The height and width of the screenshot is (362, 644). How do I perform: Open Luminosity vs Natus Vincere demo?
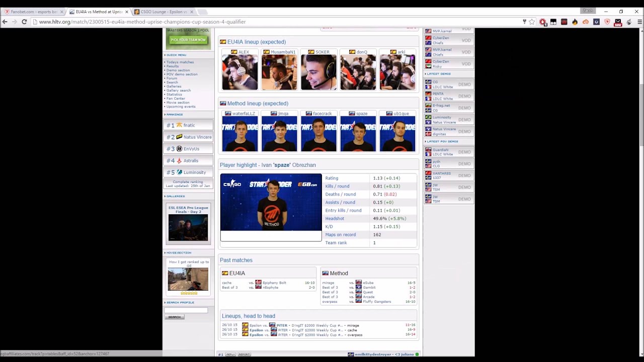[448, 120]
